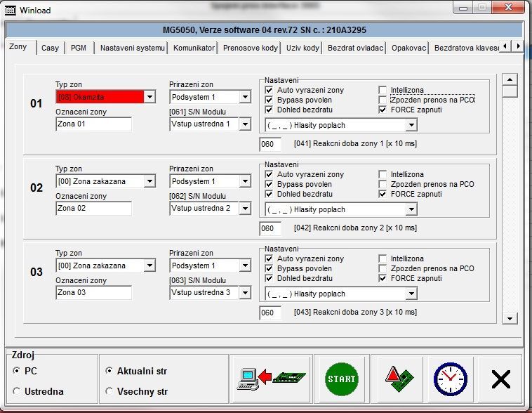Switch to the PGM tab
The width and height of the screenshot is (532, 413).
(x=78, y=48)
